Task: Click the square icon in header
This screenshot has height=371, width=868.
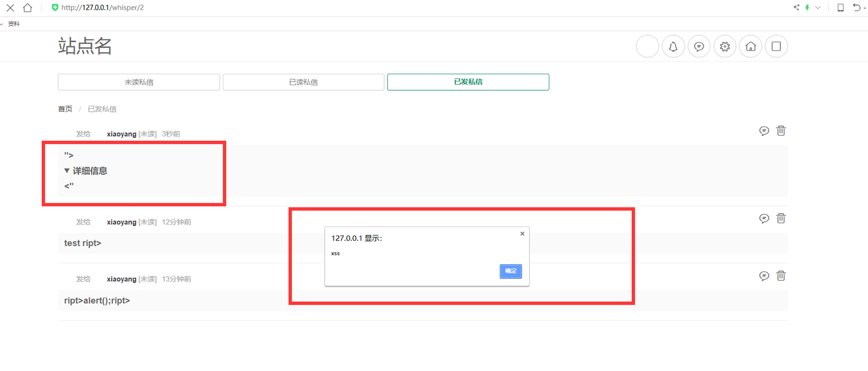Action: coord(776,46)
